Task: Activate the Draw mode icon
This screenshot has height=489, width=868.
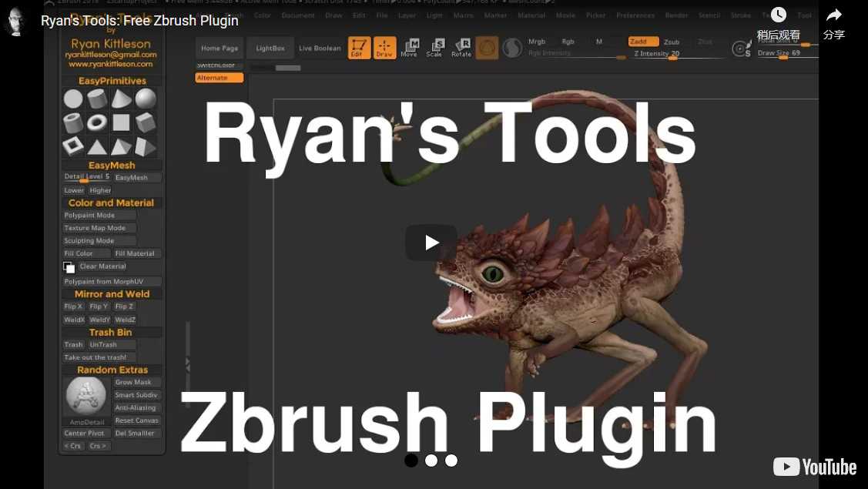Action: [x=384, y=49]
